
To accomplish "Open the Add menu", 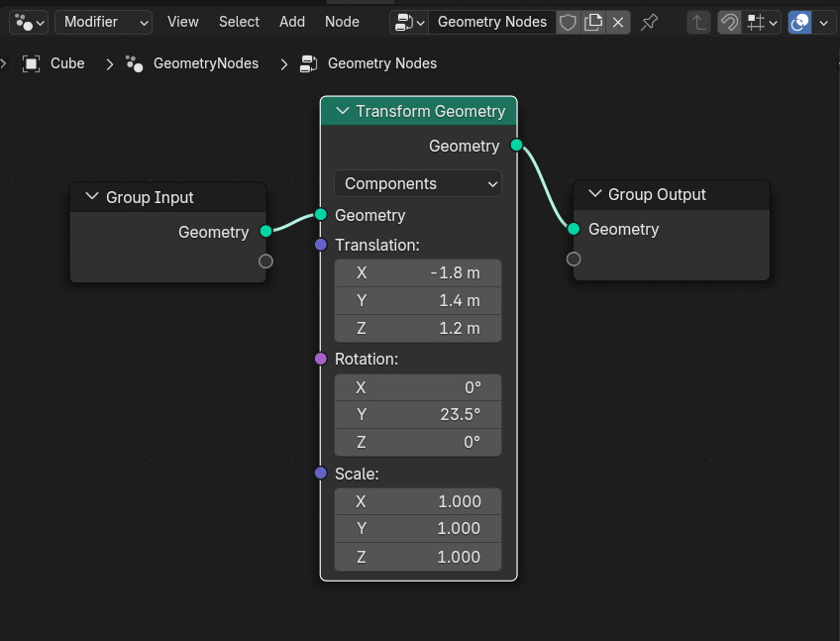I will click(x=292, y=22).
